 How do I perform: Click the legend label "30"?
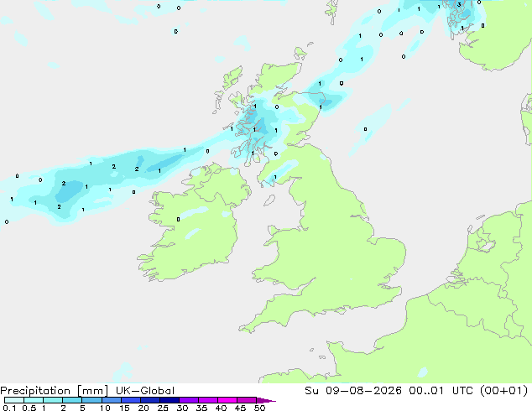point(182,408)
